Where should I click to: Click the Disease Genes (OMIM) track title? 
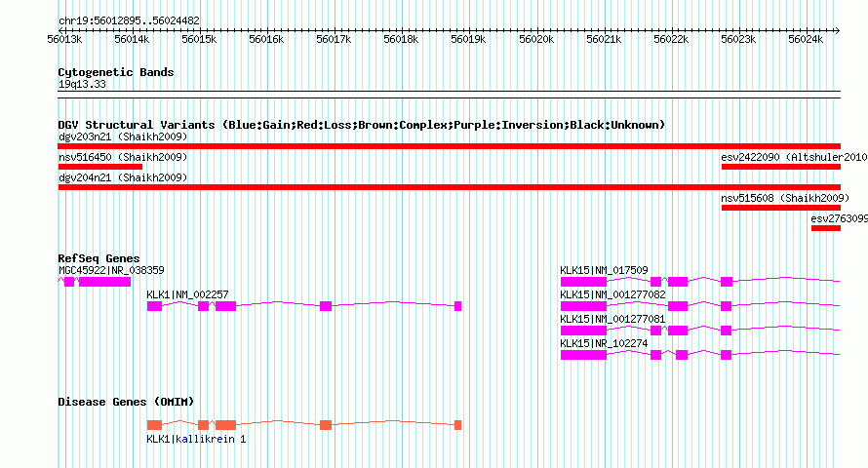coord(126,402)
